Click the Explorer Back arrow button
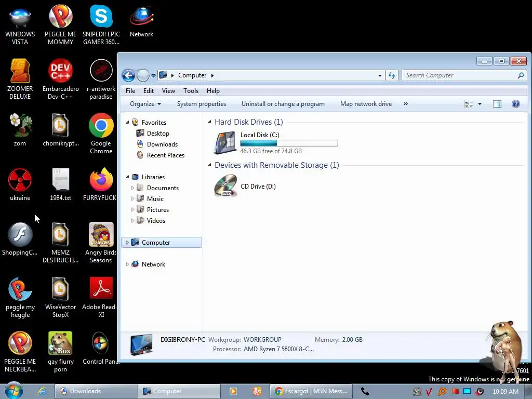 pyautogui.click(x=129, y=75)
